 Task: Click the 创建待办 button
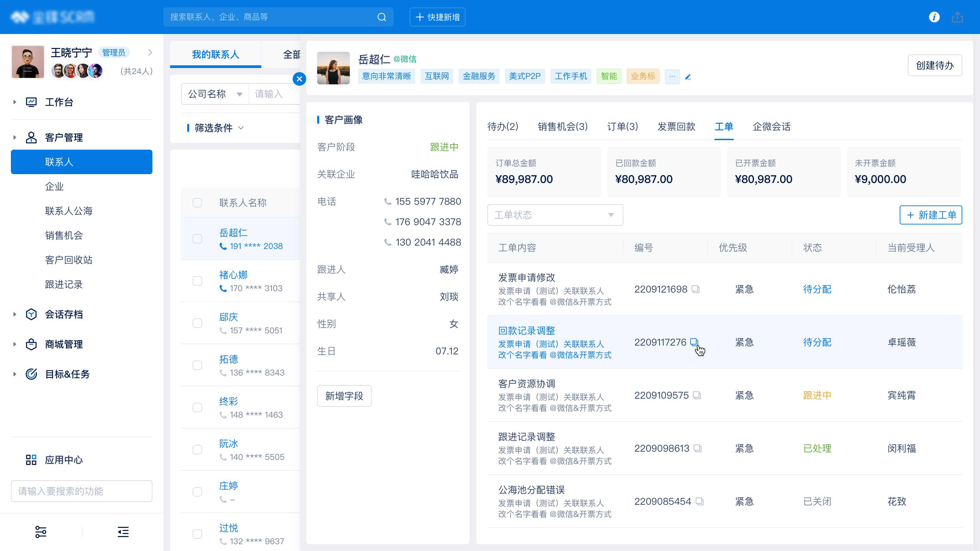pyautogui.click(x=935, y=65)
